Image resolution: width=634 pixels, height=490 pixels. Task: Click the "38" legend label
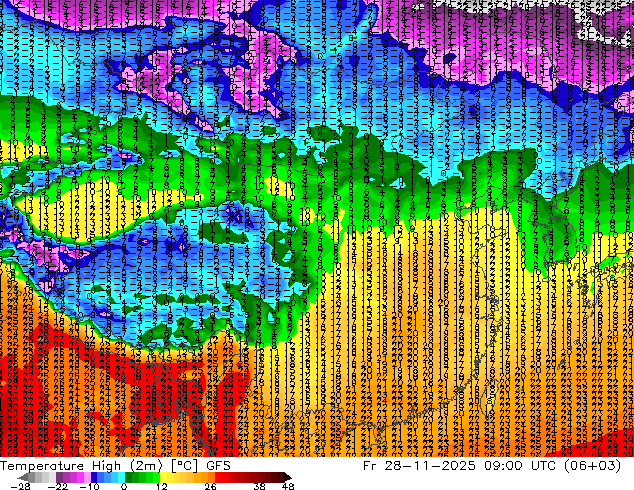tap(260, 486)
